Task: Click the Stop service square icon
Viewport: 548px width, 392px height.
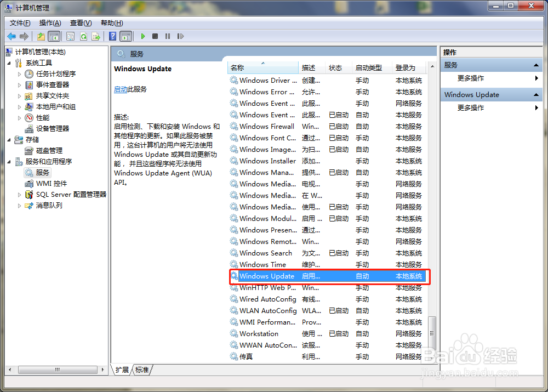Action: pos(155,36)
